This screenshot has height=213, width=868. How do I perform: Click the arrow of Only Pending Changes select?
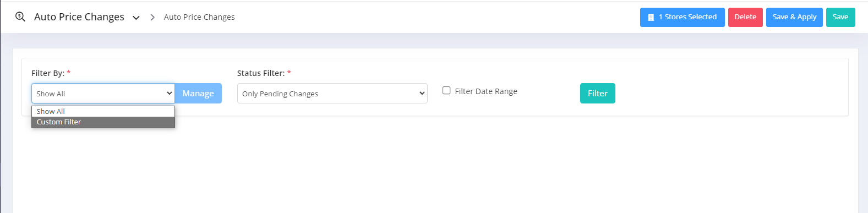tap(422, 93)
